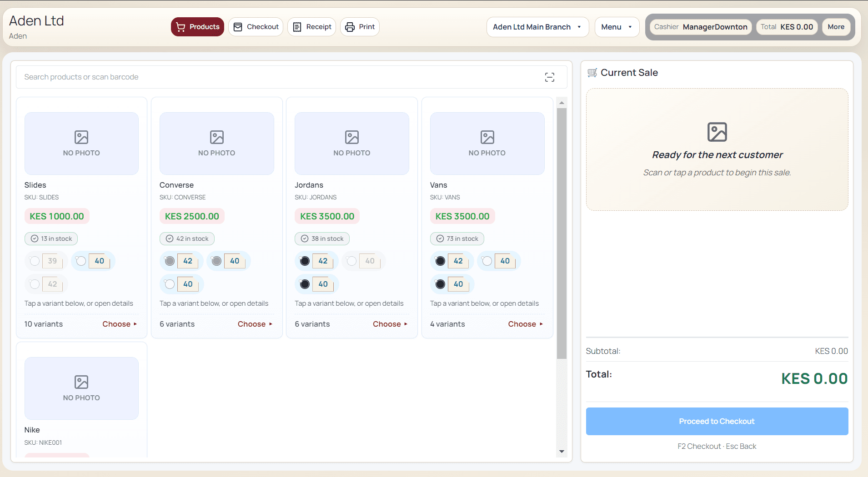Click the More button
The image size is (868, 477).
836,27
